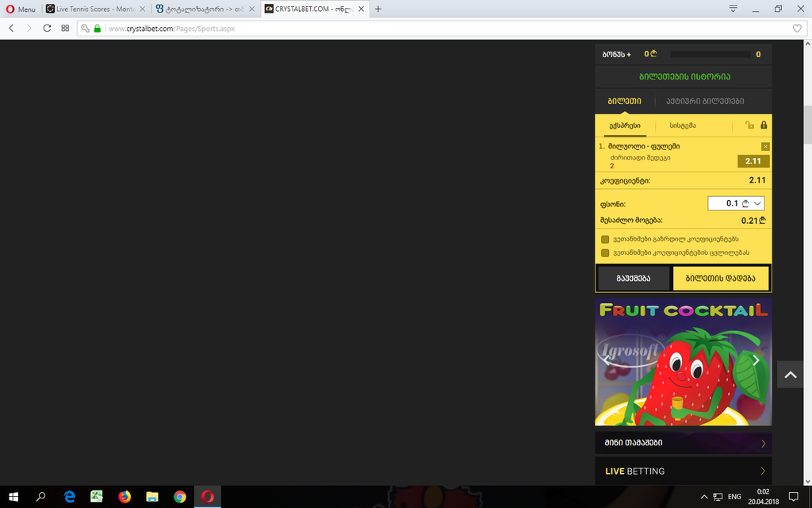812x508 pixels.
Task: Select the ექსპრესი bet type tab
Action: pos(625,125)
